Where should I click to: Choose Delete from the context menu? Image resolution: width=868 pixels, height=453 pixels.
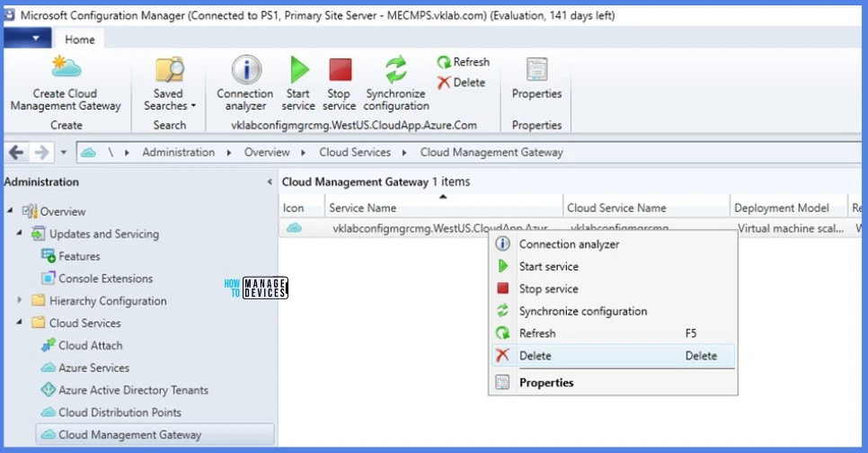(x=613, y=356)
